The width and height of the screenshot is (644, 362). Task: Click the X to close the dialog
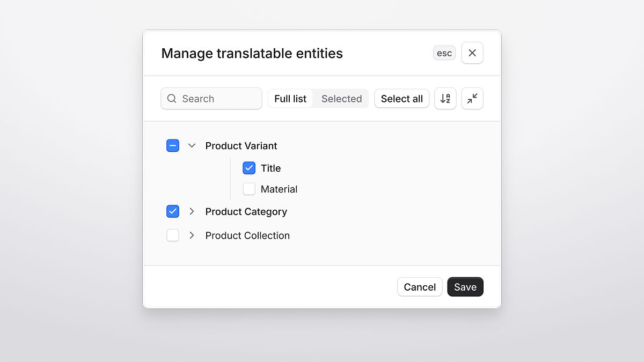pyautogui.click(x=472, y=53)
